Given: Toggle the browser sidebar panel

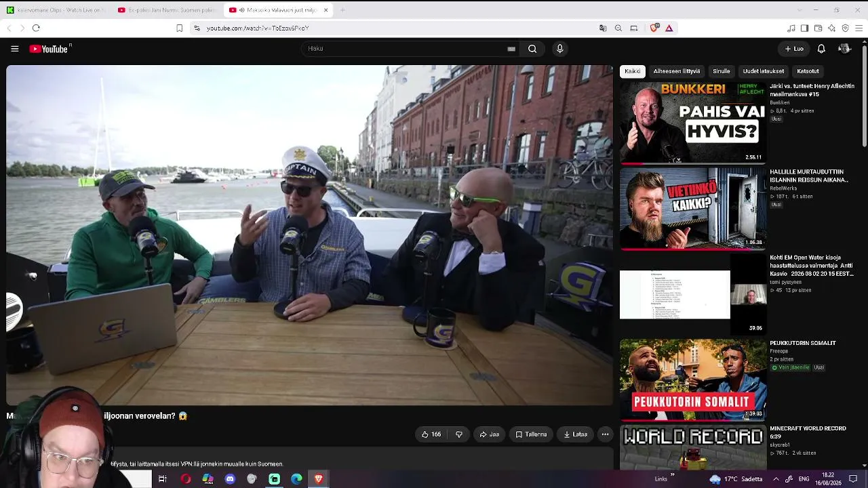Looking at the screenshot, I should pyautogui.click(x=804, y=28).
